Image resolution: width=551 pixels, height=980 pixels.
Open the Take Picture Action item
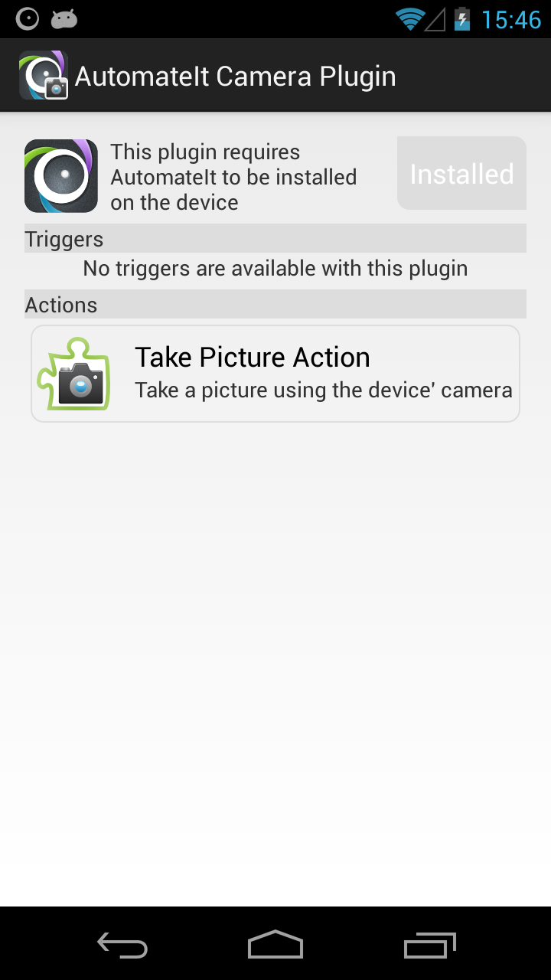coord(275,374)
